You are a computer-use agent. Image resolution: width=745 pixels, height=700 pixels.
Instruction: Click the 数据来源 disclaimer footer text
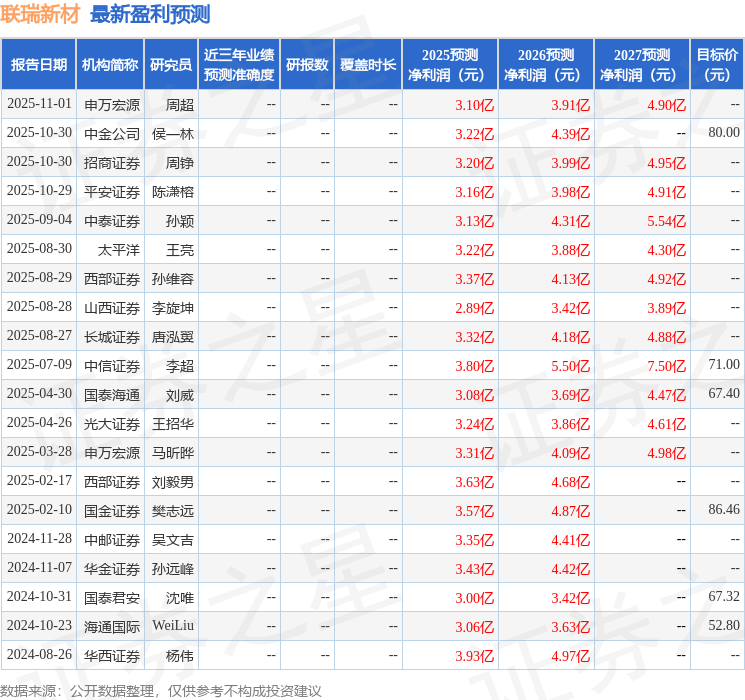tap(161, 690)
